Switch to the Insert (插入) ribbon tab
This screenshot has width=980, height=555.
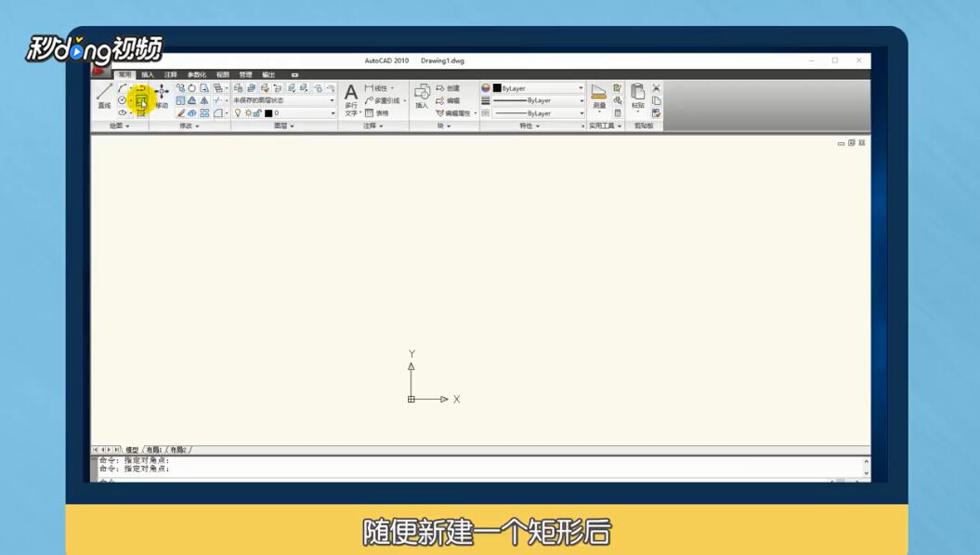(x=148, y=74)
